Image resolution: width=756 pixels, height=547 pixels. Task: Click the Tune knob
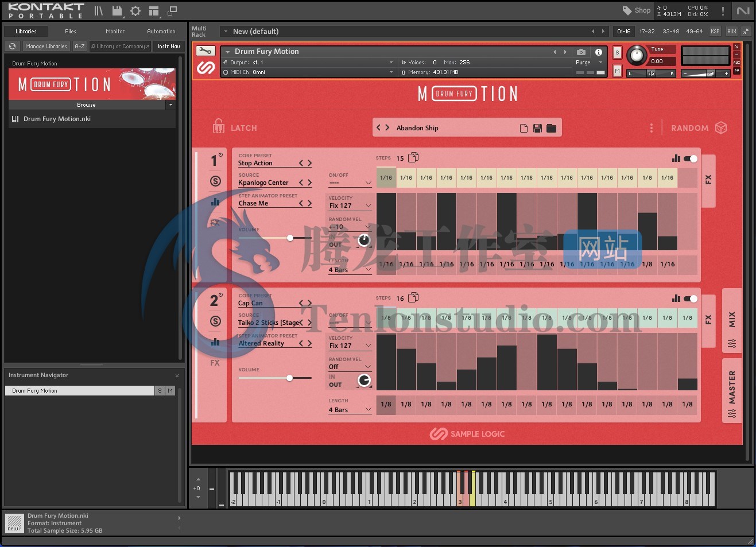tap(635, 56)
